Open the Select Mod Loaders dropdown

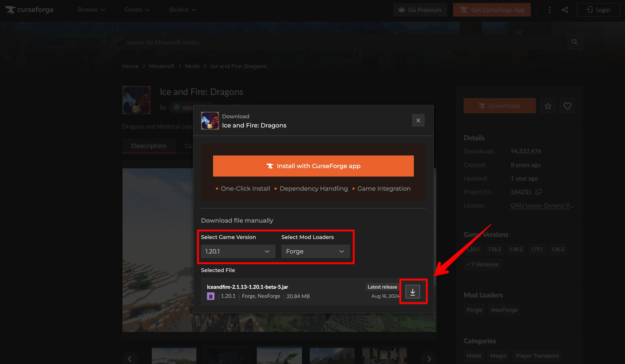pos(315,251)
